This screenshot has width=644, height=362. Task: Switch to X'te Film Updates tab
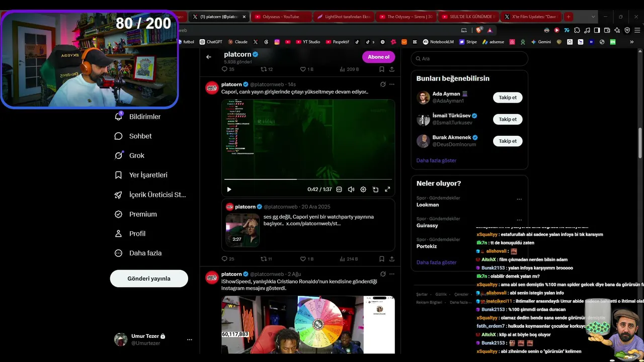531,17
